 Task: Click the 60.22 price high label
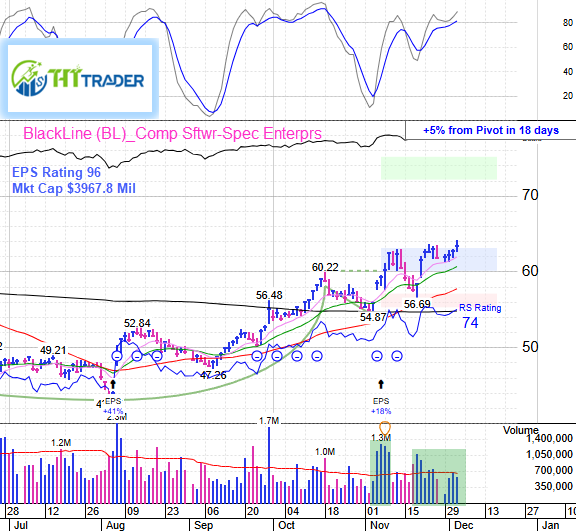[325, 267]
